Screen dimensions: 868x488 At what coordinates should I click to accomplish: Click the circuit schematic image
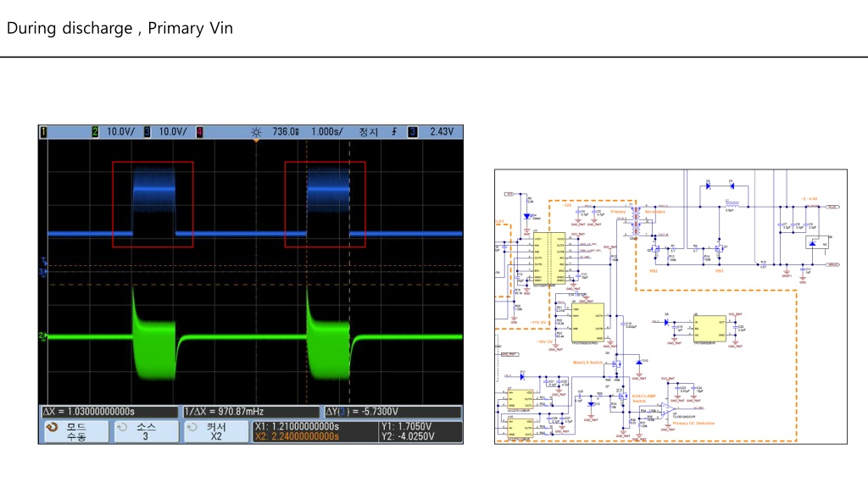point(671,307)
